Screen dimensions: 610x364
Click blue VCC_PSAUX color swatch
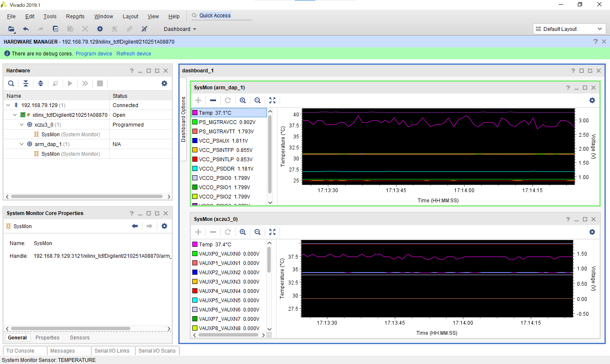click(x=195, y=141)
